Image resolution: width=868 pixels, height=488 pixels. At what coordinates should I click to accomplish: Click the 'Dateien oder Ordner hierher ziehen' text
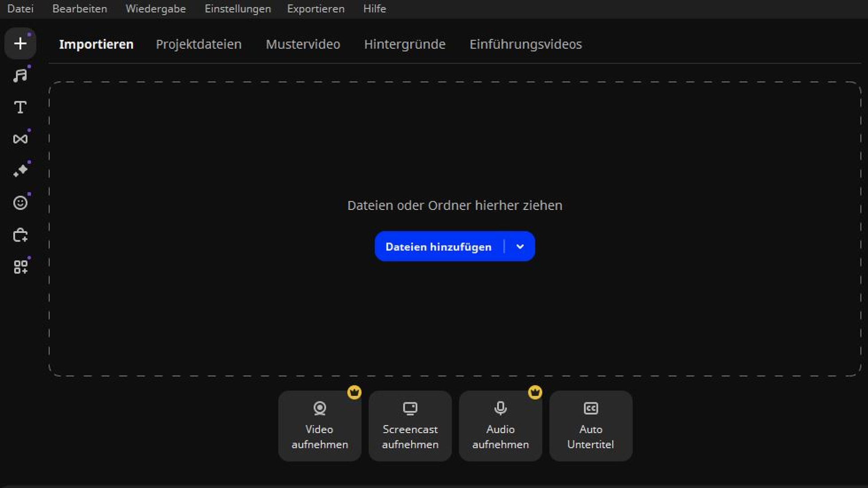click(x=455, y=206)
